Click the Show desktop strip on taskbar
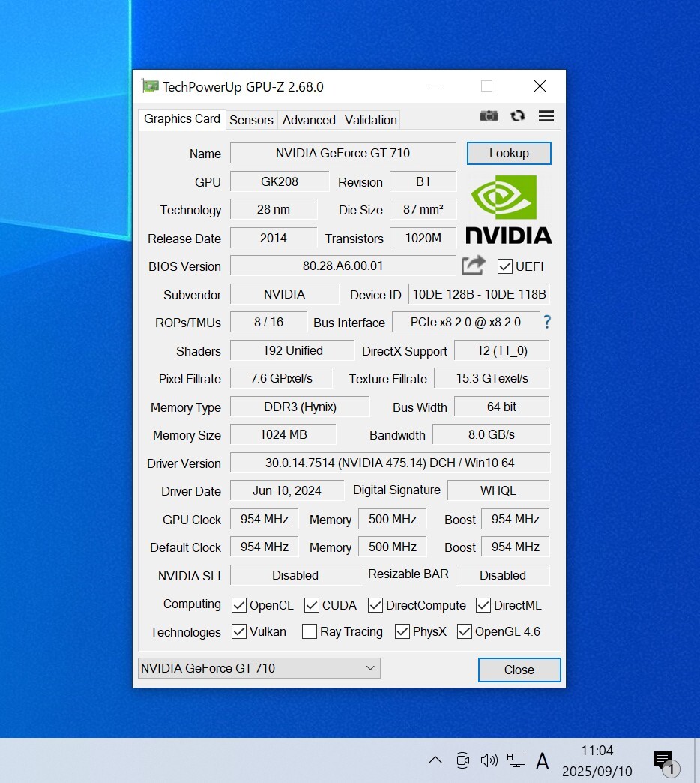700x783 pixels. pos(697,760)
